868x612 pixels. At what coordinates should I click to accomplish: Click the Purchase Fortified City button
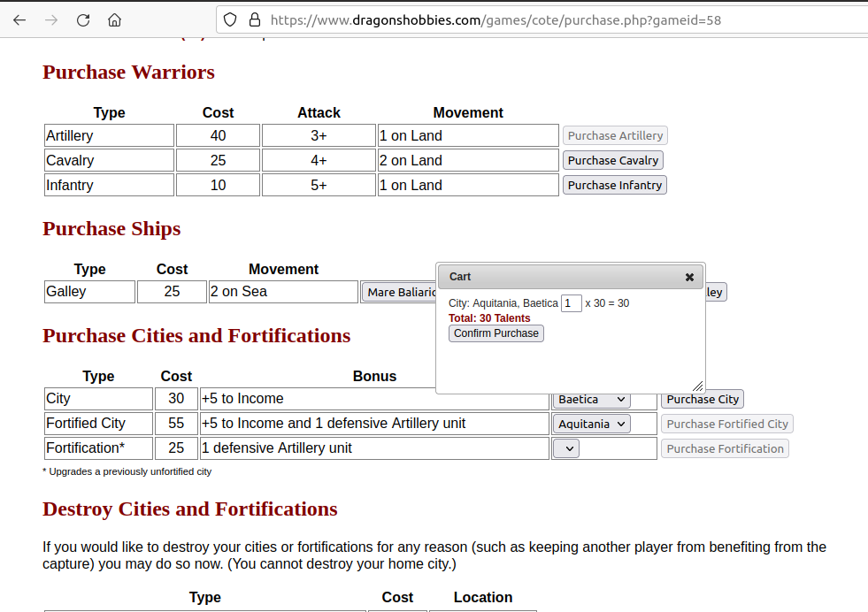click(726, 424)
